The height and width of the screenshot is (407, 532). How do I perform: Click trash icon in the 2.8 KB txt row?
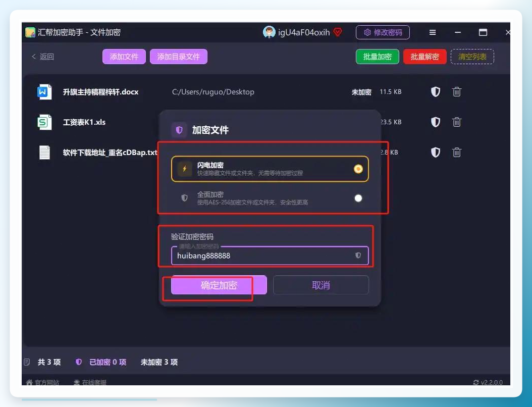(x=457, y=152)
